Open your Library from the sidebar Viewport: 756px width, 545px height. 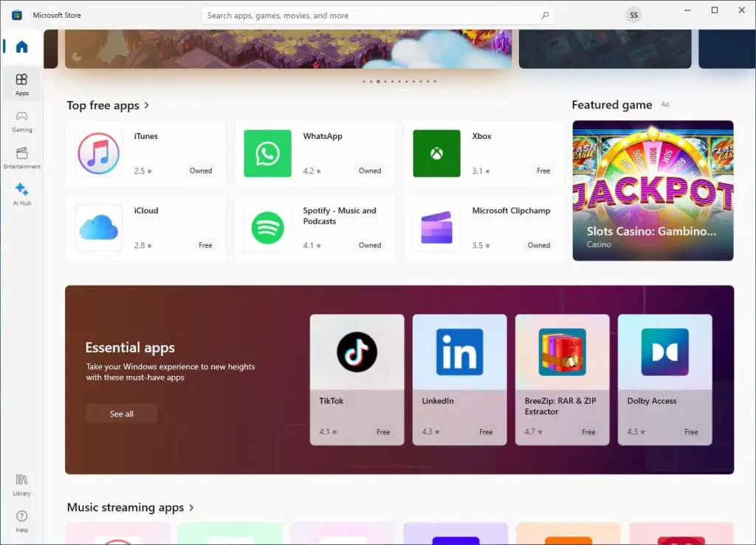pyautogui.click(x=21, y=486)
